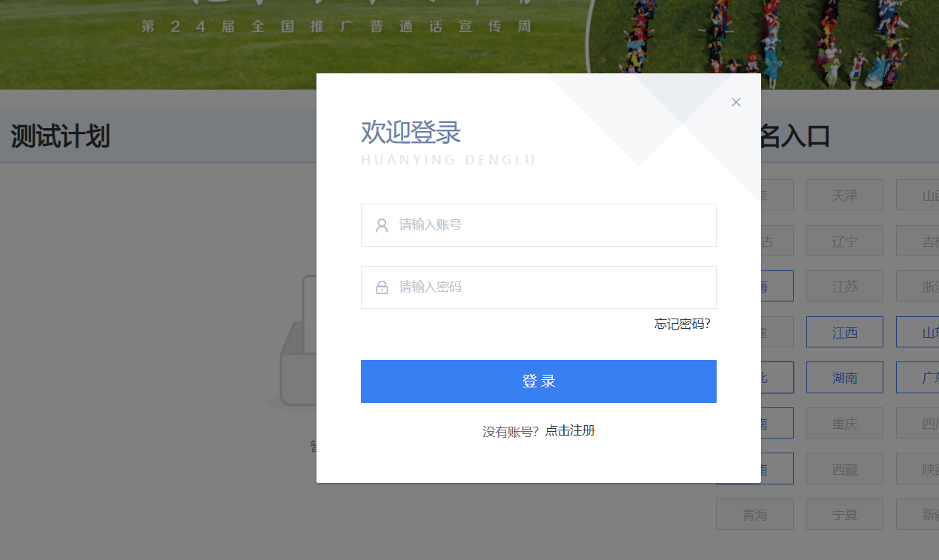939x560 pixels.
Task: Click the user icon in the account field
Action: pos(382,225)
